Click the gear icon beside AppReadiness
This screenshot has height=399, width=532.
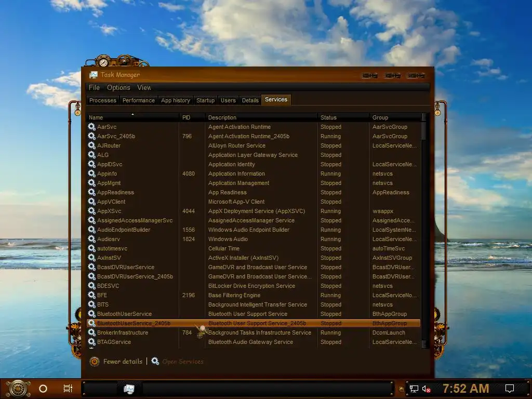91,192
